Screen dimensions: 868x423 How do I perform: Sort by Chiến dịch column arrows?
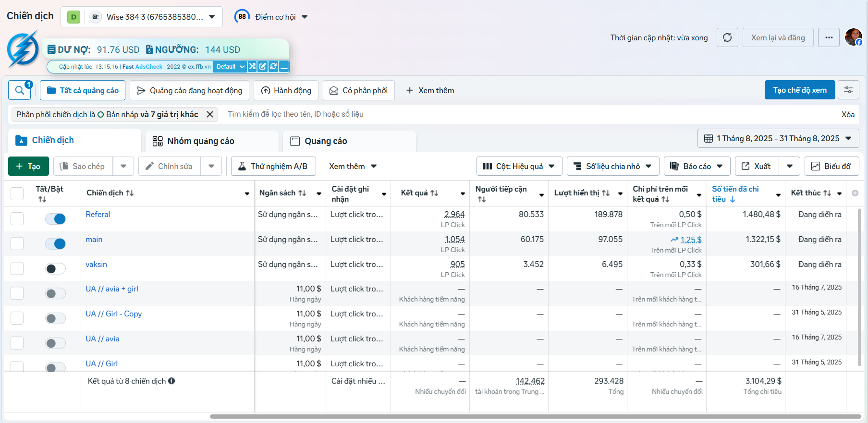tap(130, 193)
